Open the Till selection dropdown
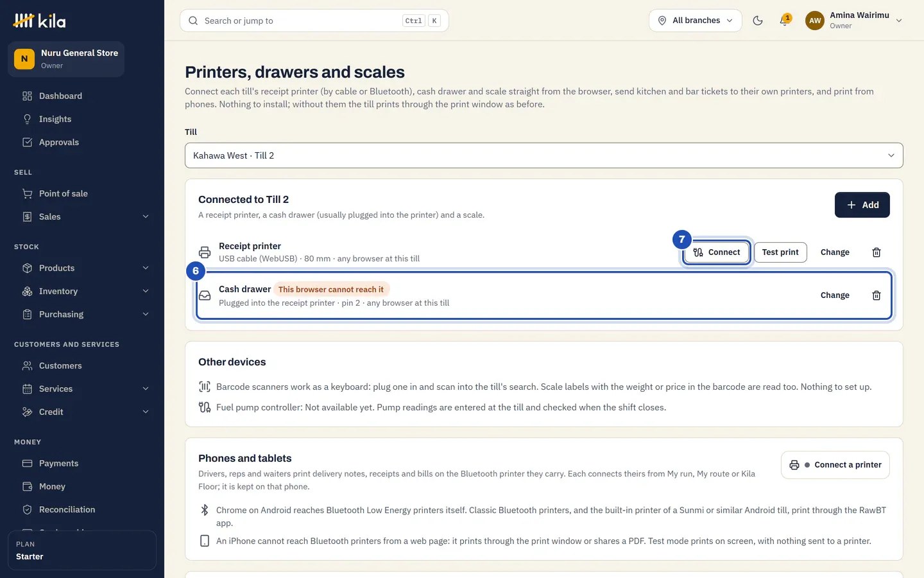The width and height of the screenshot is (924, 578). 544,155
